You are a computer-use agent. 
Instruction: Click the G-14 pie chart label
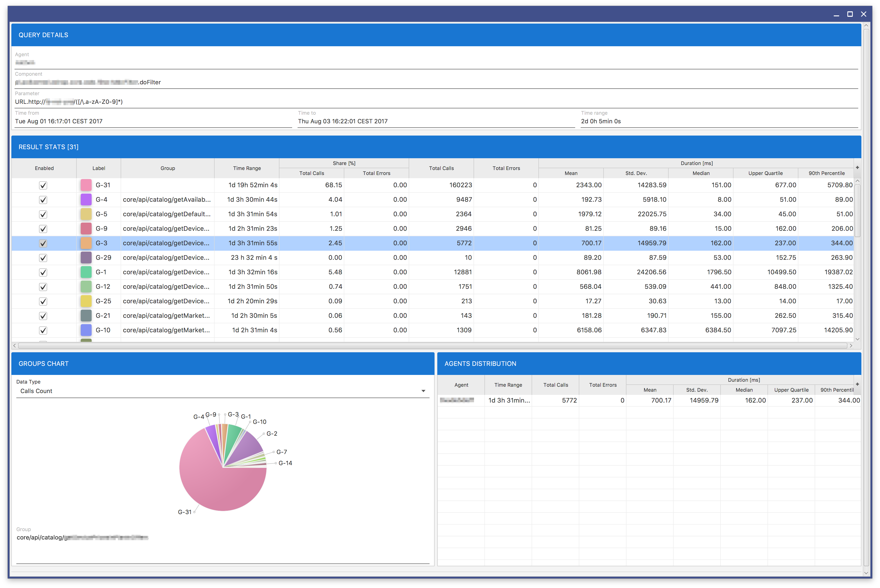click(x=285, y=463)
